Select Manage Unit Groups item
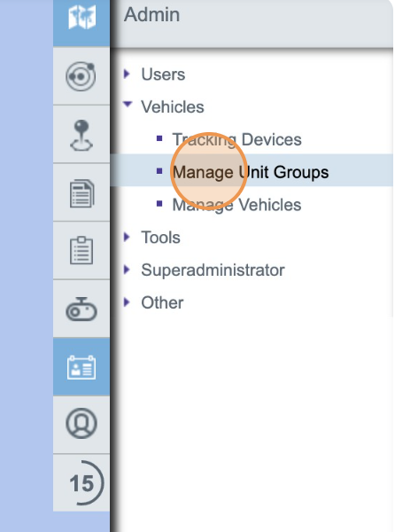 [x=252, y=170]
